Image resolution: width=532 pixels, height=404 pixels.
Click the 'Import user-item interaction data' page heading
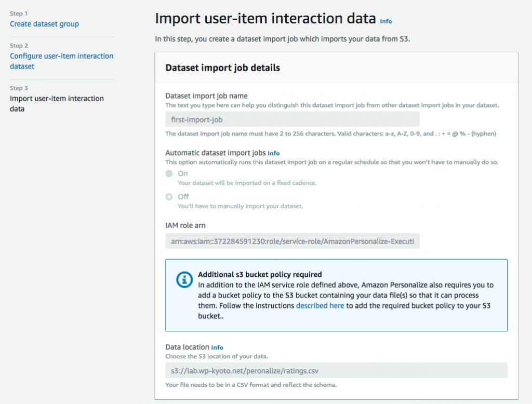(265, 18)
